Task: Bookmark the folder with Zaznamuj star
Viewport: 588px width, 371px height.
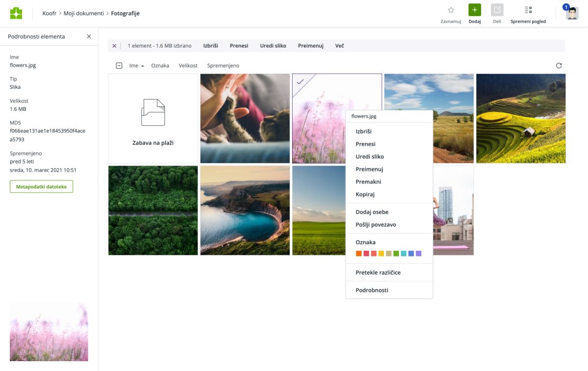Action: point(451,10)
